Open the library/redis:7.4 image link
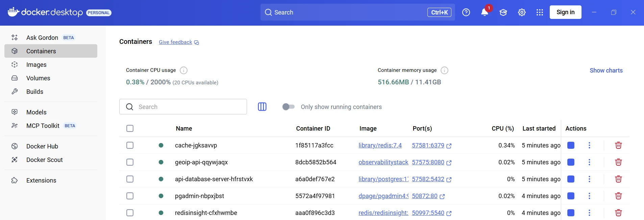 [380, 145]
